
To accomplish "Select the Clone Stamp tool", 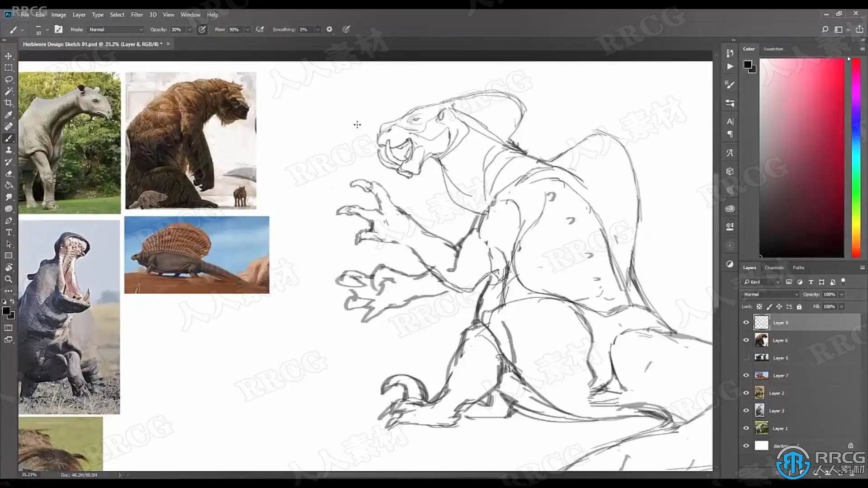I will pyautogui.click(x=9, y=150).
